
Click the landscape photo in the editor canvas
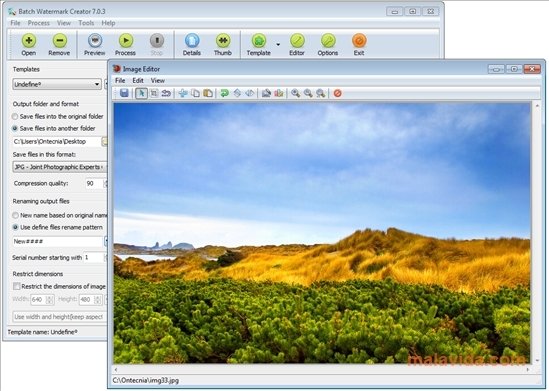[322, 233]
